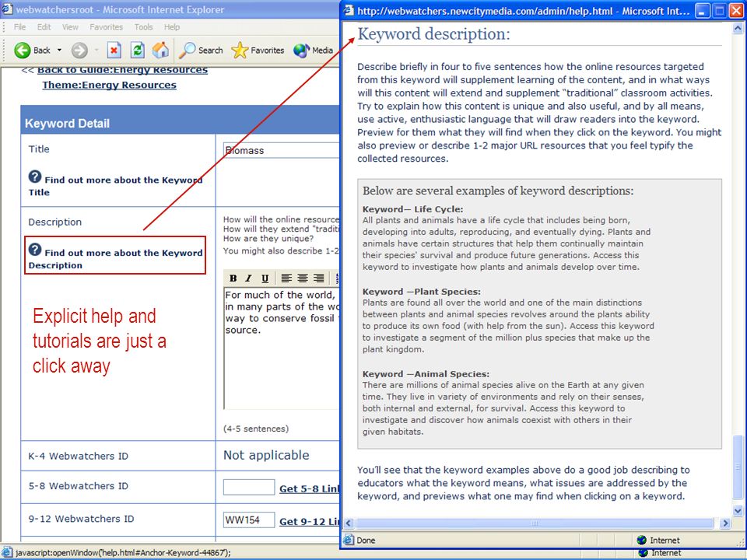Screen dimensions: 747x560
Task: Open the Back button history dropdown arrow
Action: click(60, 50)
